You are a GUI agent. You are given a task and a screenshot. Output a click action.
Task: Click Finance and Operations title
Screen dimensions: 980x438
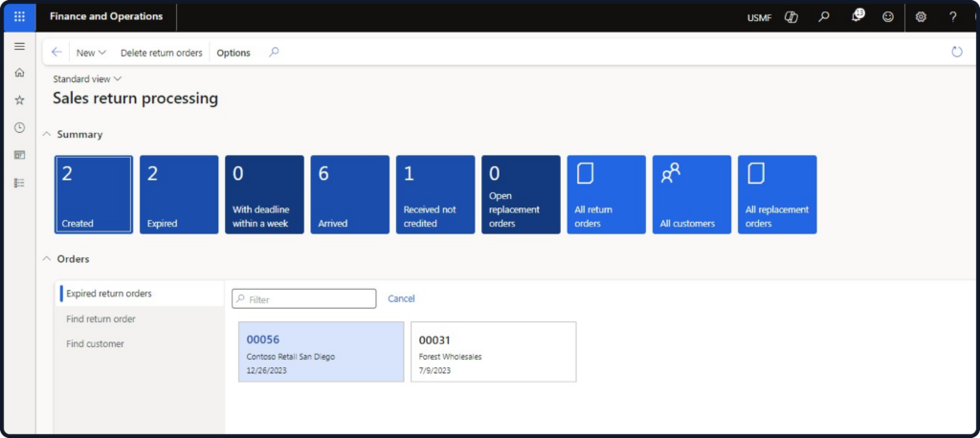pos(106,17)
